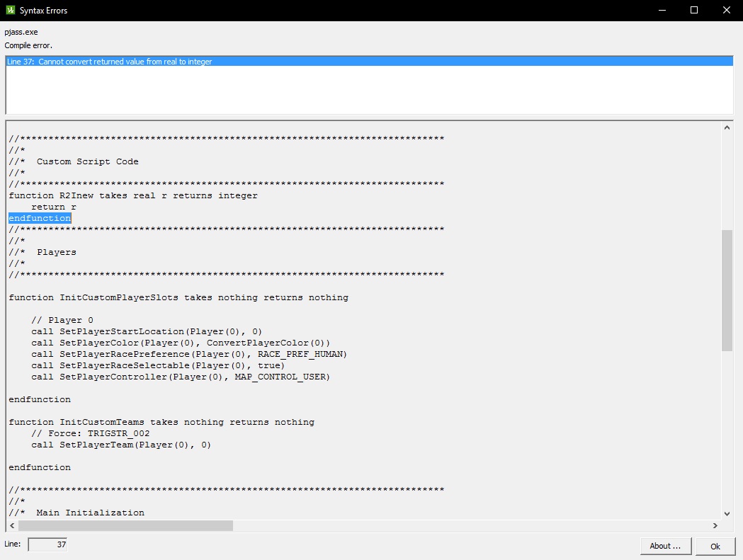
Task: Click the vertical scrollbar thumb in the code pane
Action: (x=727, y=290)
